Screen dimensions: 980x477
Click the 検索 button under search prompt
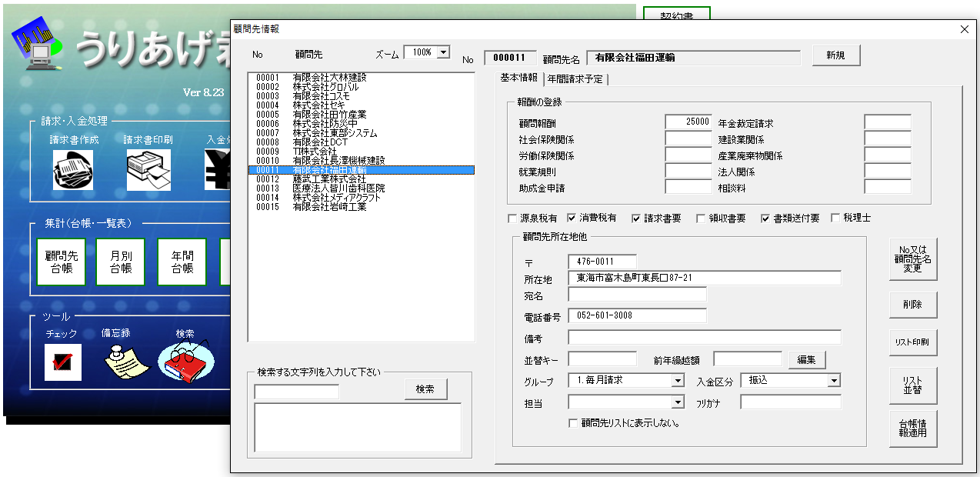(425, 389)
